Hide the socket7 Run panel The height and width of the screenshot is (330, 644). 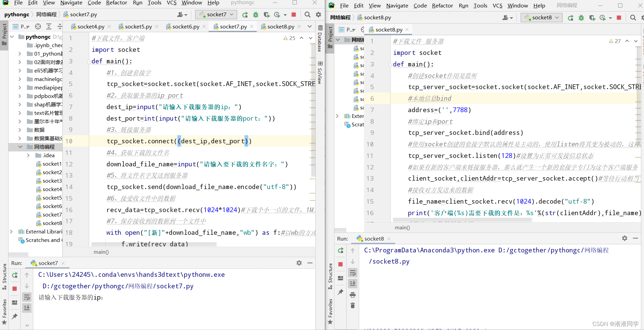click(x=310, y=263)
